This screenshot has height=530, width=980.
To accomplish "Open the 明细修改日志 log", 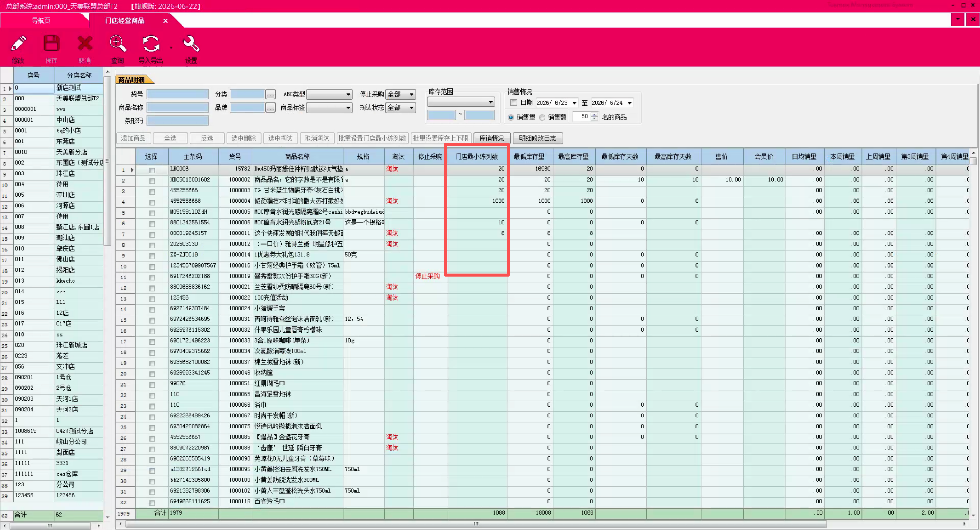I will [537, 138].
